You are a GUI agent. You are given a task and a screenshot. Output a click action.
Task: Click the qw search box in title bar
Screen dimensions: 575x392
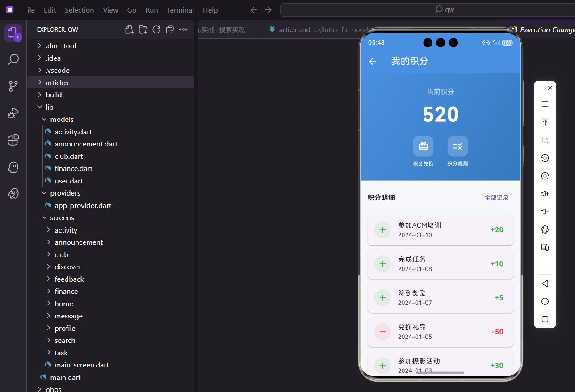427,10
